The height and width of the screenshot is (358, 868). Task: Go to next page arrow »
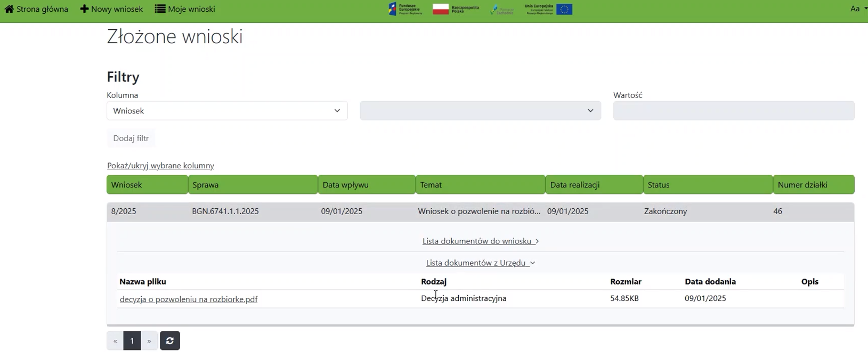149,341
